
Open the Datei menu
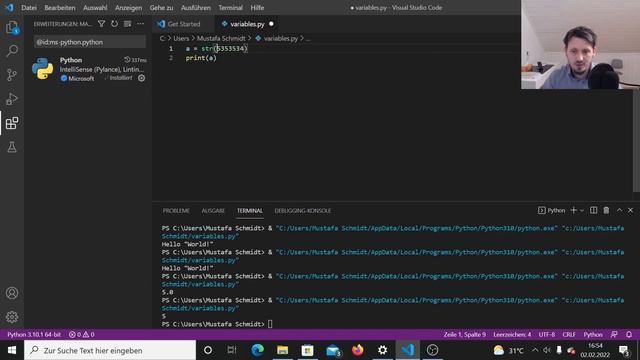coord(29,8)
